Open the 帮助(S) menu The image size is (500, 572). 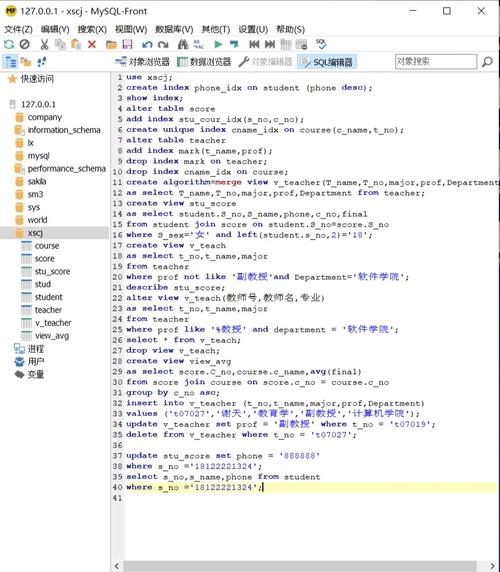(290, 29)
